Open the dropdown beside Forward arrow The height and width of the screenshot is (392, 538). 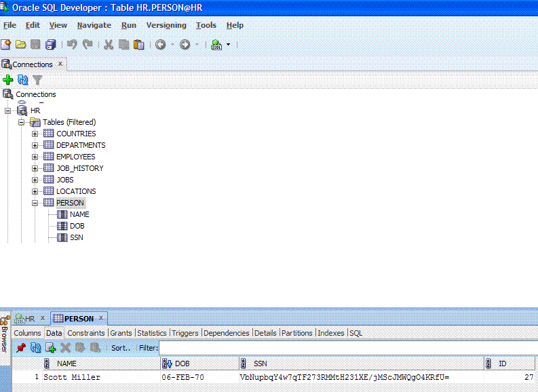click(x=197, y=45)
